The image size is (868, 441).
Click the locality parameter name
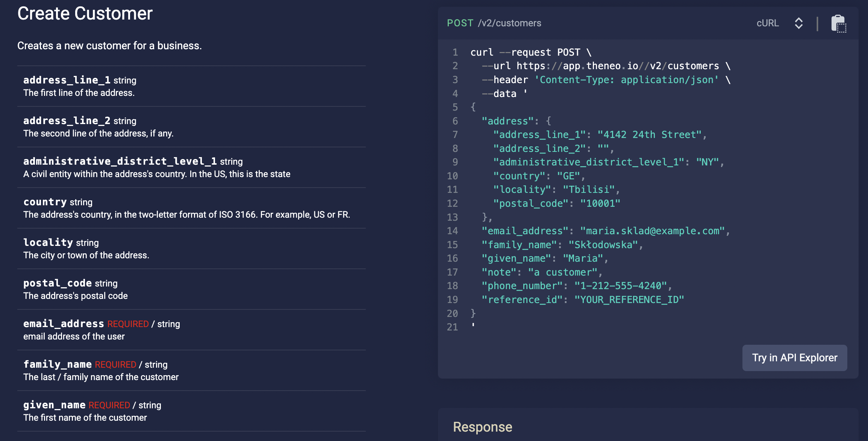point(48,242)
